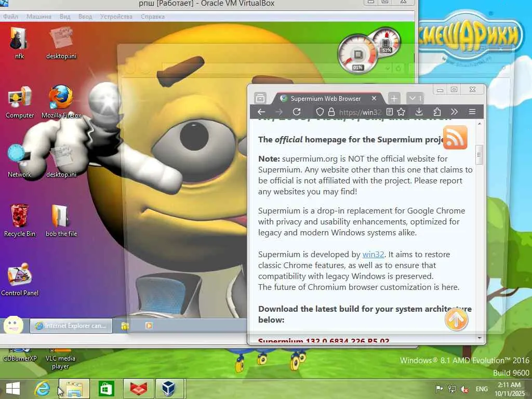Select the GDBurnerXP host desktop icon
This screenshot has height=399, width=532.
click(19, 355)
